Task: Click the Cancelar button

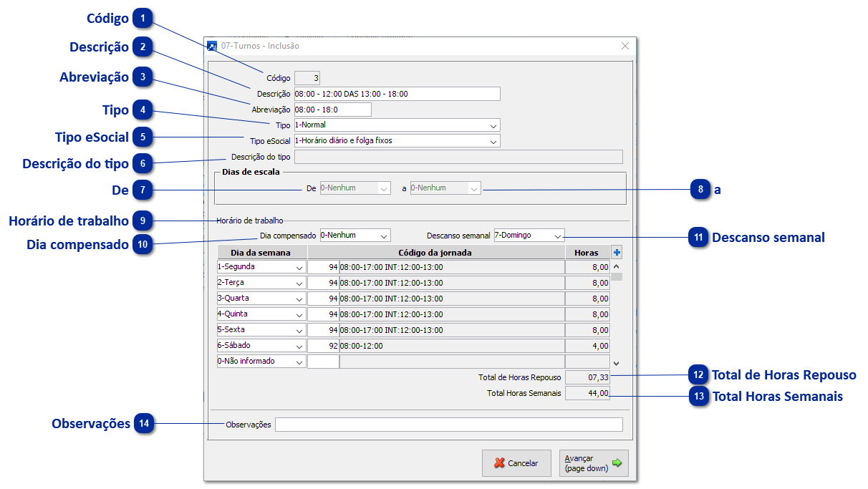Action: [516, 463]
